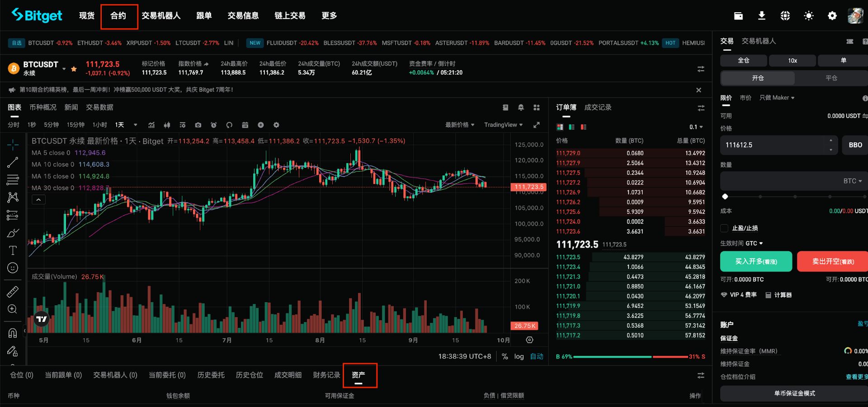Open the BTCUSDT pair selector dropdown

(64, 69)
